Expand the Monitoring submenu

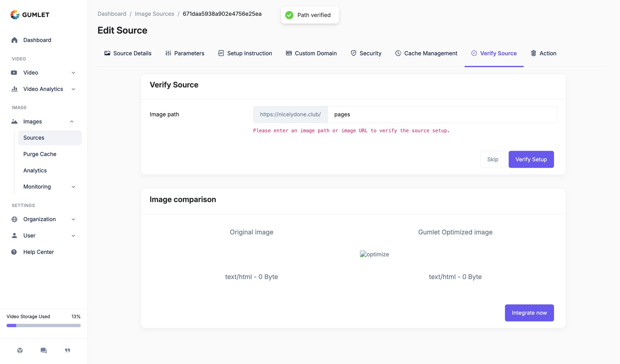point(74,187)
